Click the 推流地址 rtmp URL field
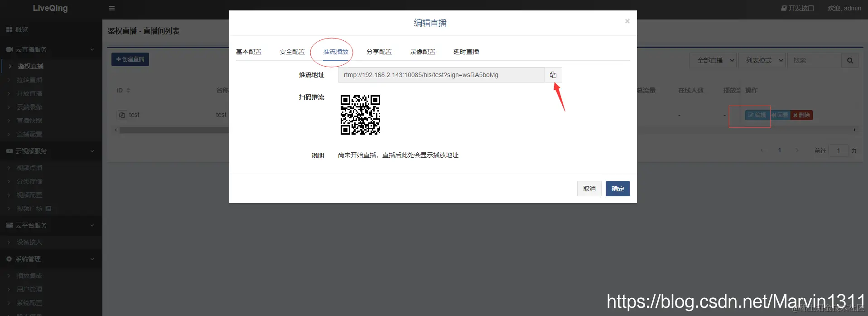The image size is (868, 316). coord(441,75)
